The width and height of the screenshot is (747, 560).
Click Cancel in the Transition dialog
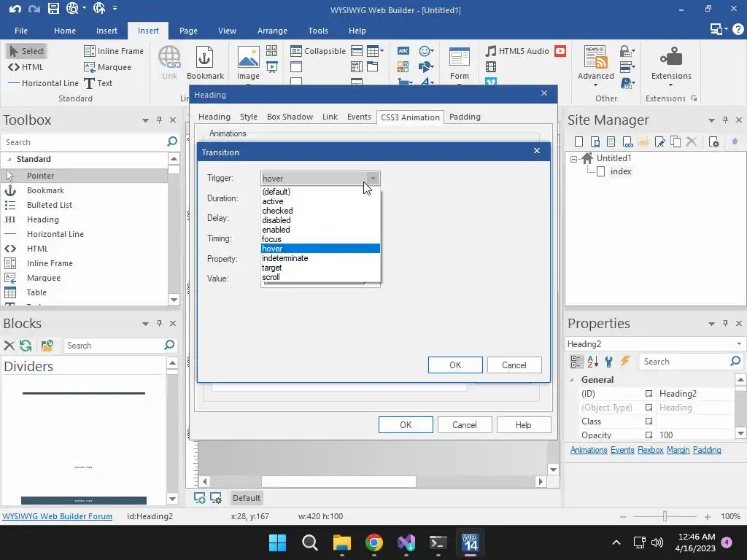coord(514,365)
